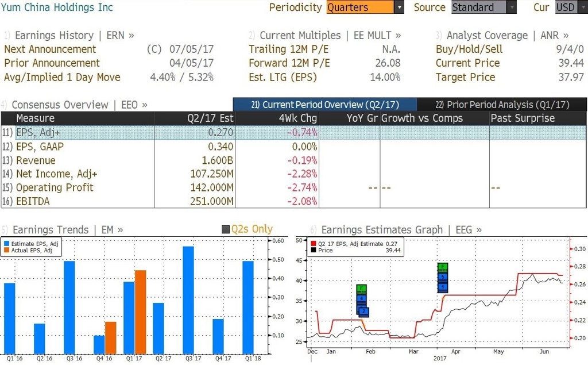Switch to Prior Period Analysis (Q1/17) tab
The height and width of the screenshot is (365, 588).
click(502, 105)
